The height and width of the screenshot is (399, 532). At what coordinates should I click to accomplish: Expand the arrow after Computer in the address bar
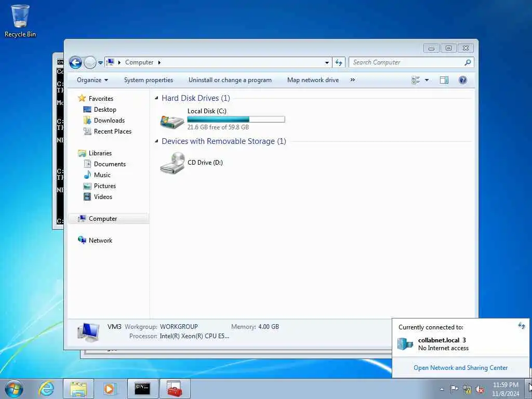(159, 62)
